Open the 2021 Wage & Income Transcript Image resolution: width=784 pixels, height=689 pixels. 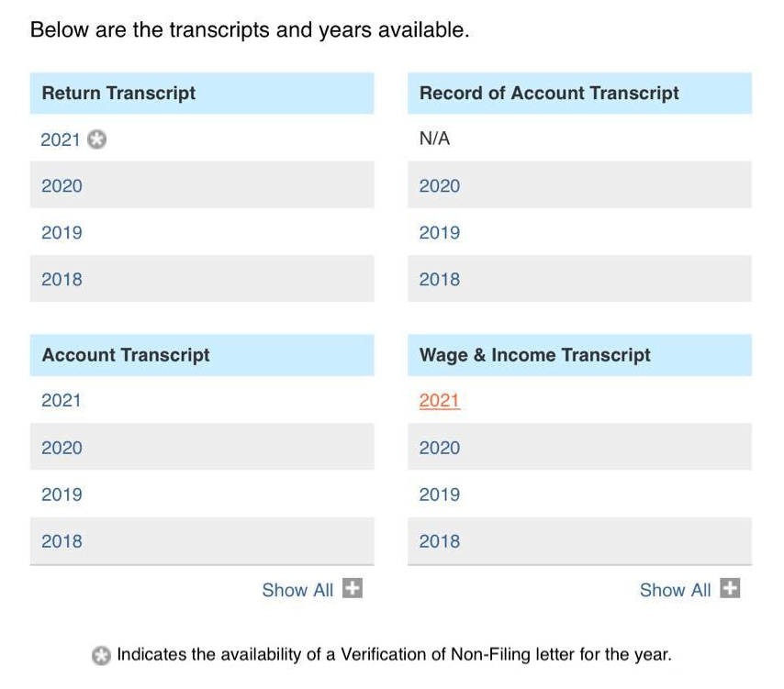click(x=439, y=401)
